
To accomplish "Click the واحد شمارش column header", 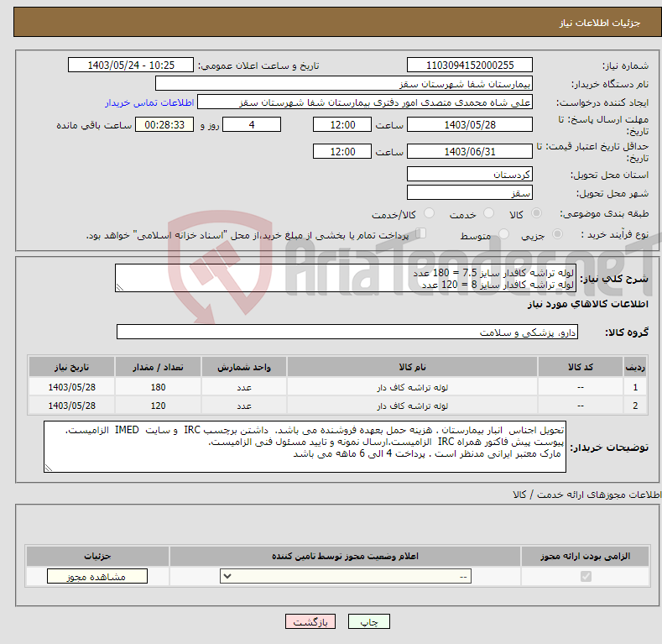I will pyautogui.click(x=244, y=367).
